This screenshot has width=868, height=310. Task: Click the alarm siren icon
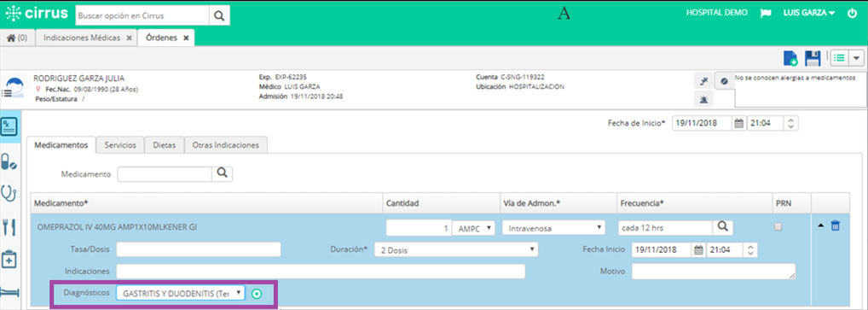(x=703, y=99)
